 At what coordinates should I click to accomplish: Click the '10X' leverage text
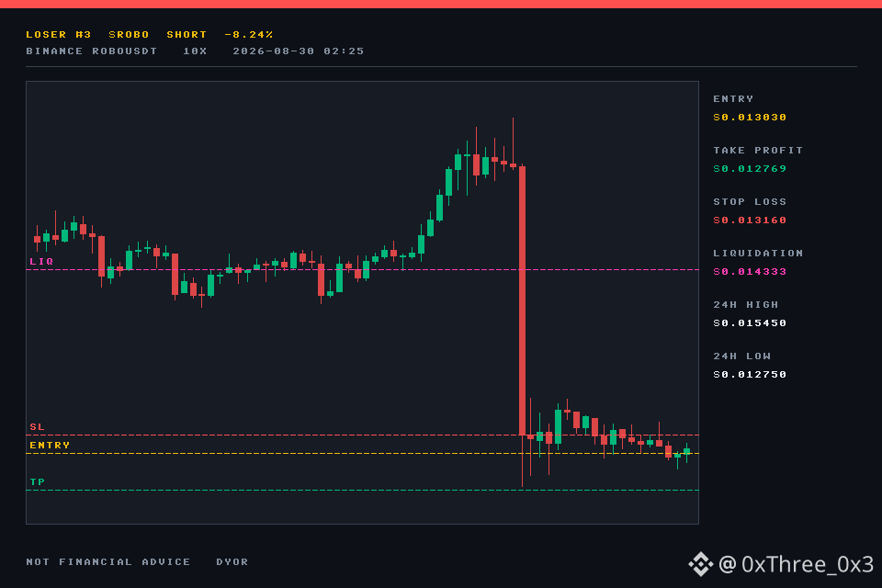(195, 51)
